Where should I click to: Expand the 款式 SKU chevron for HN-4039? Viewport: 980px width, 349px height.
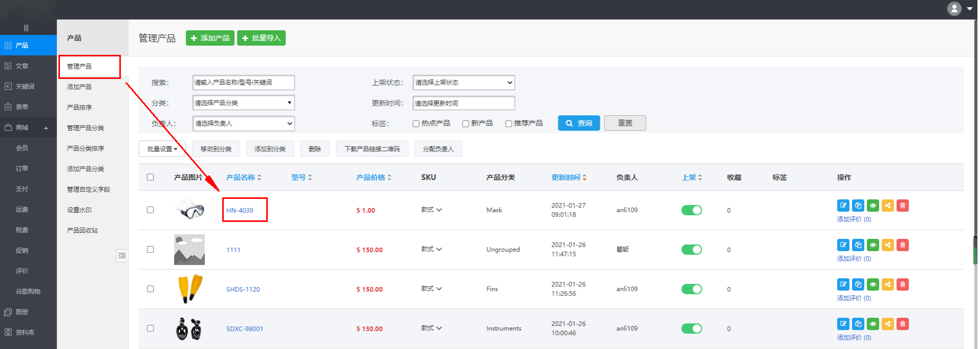tap(439, 210)
